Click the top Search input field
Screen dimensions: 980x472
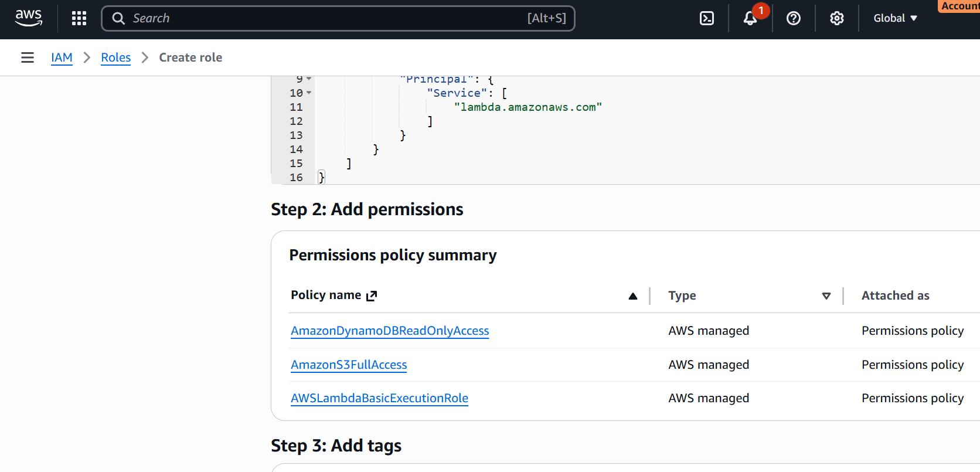328,18
